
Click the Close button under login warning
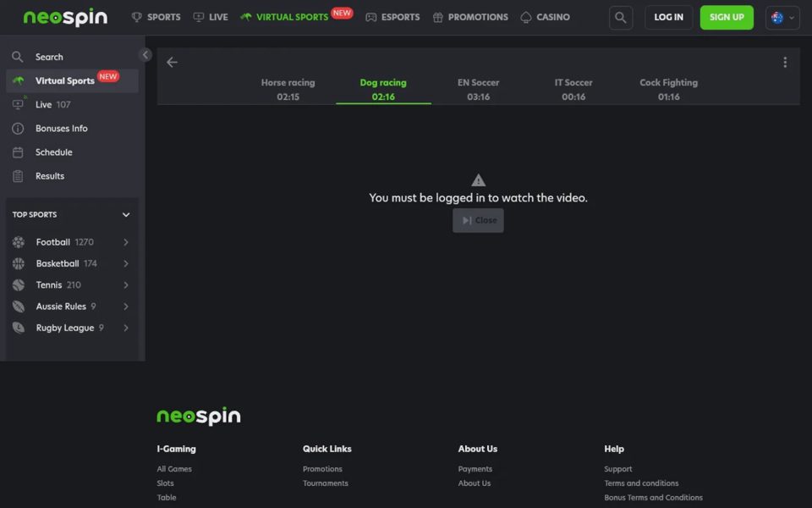pos(478,220)
